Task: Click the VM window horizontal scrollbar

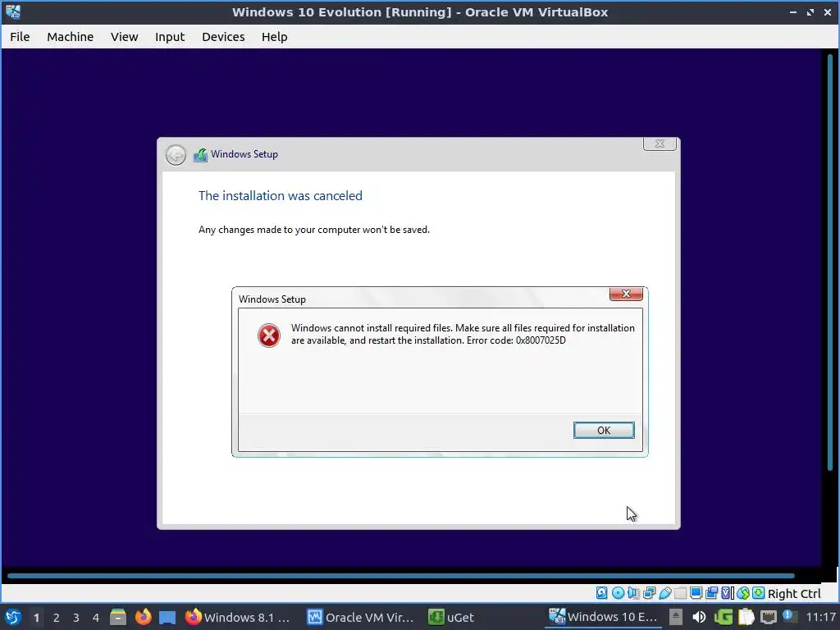Action: 400,576
